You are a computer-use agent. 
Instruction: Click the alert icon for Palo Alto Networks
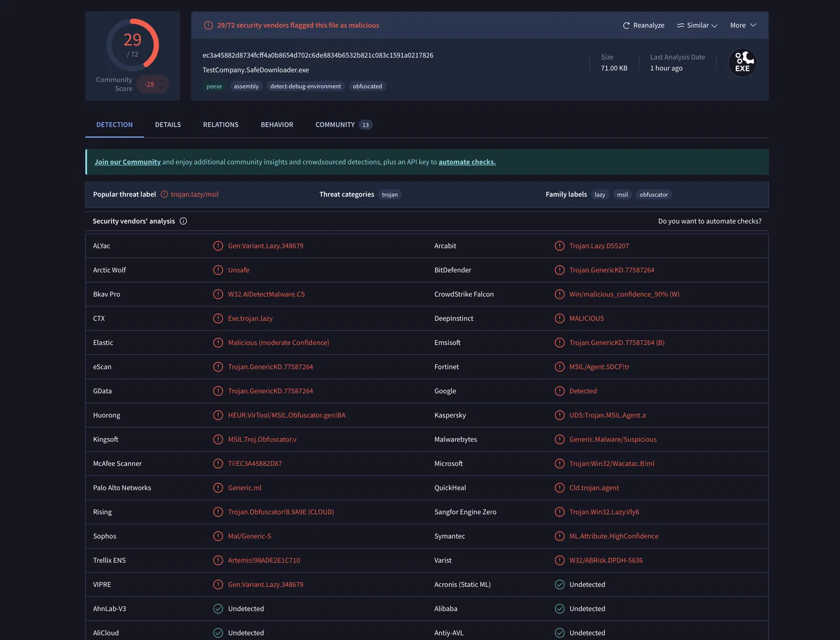pos(218,488)
